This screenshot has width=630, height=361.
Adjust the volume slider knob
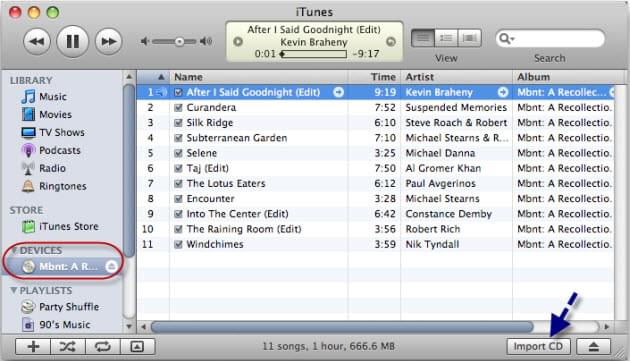pos(180,41)
